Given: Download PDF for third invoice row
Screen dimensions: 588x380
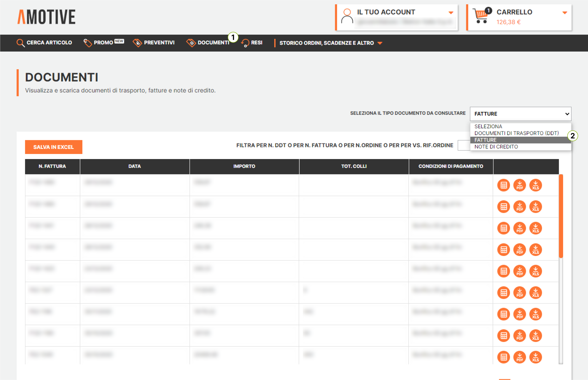Looking at the screenshot, I should coord(519,228).
